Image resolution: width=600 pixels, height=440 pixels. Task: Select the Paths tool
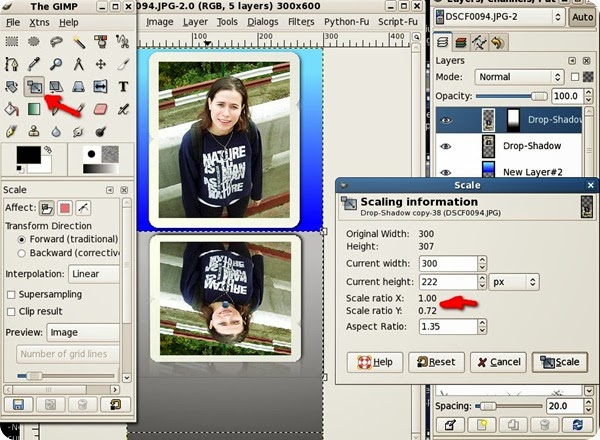11,64
